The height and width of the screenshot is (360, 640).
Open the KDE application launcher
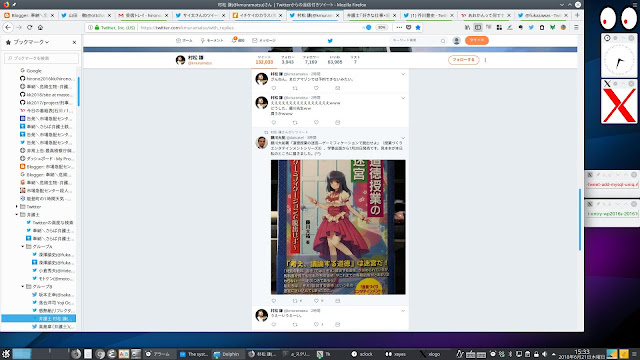[x=6, y=354]
